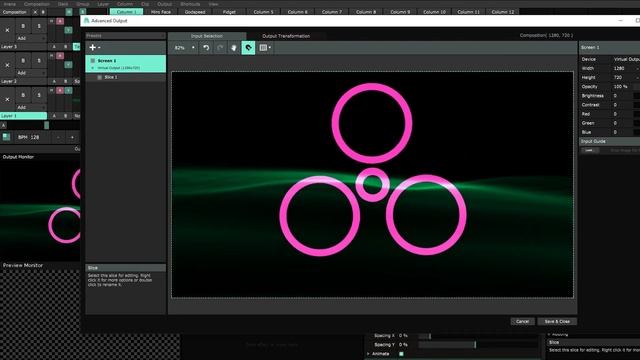Toggle the Animate checkbox
Viewport: 640px width, 360px height.
click(401, 354)
